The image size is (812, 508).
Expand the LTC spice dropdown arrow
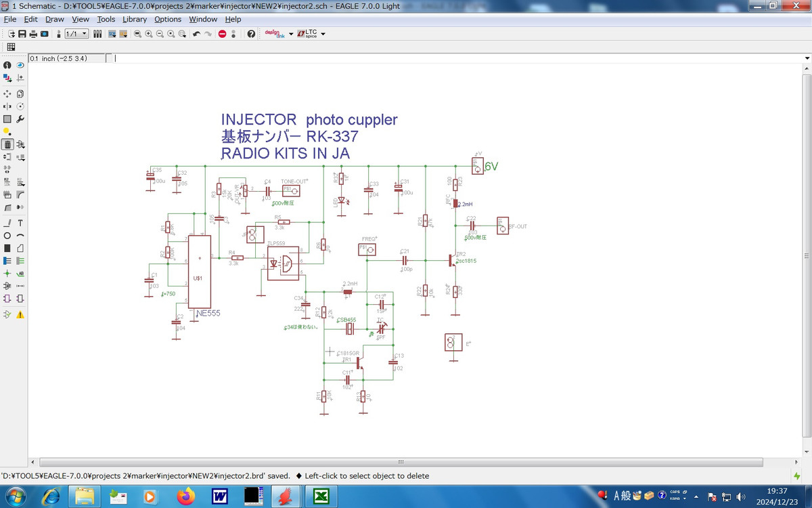point(323,34)
